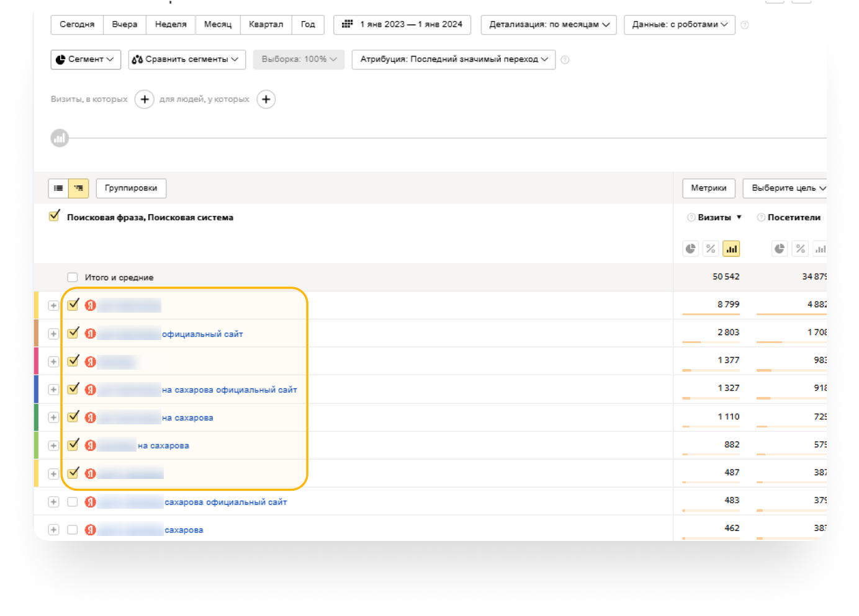
Task: Check the Итого и средние checkbox
Action: point(73,277)
